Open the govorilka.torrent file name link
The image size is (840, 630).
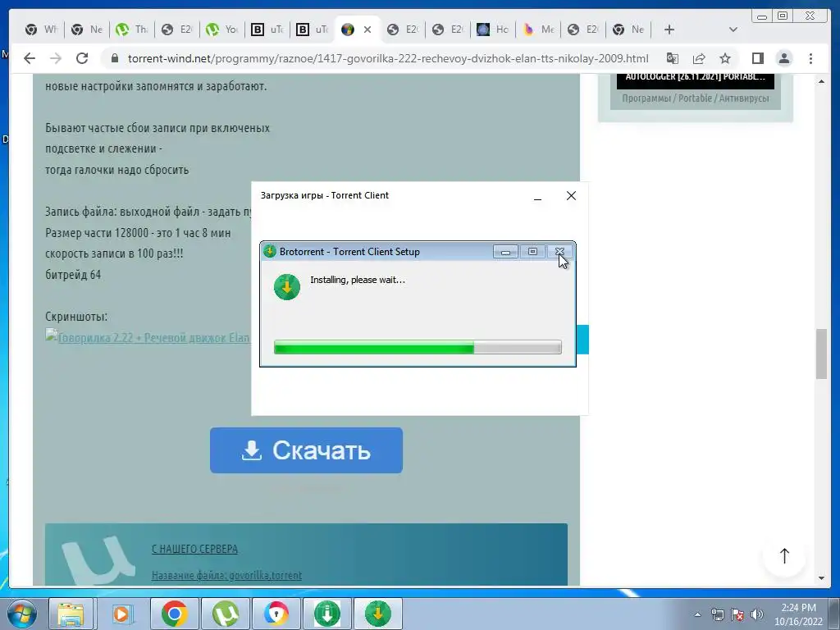(226, 575)
